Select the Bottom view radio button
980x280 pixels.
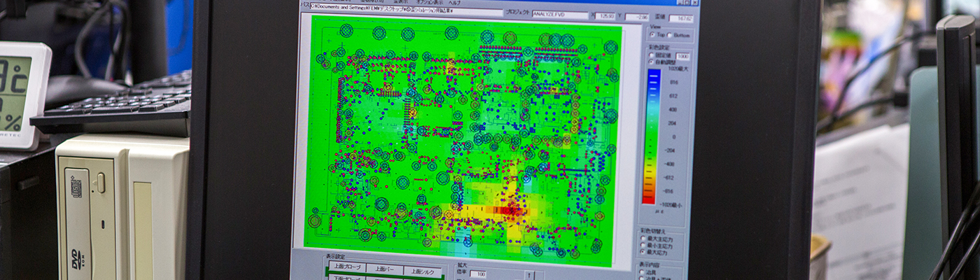coord(669,35)
